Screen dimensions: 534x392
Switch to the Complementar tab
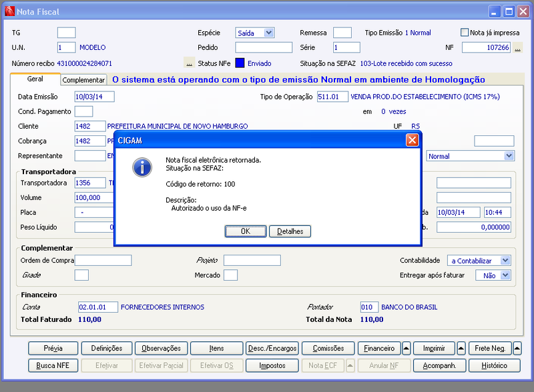pos(83,80)
